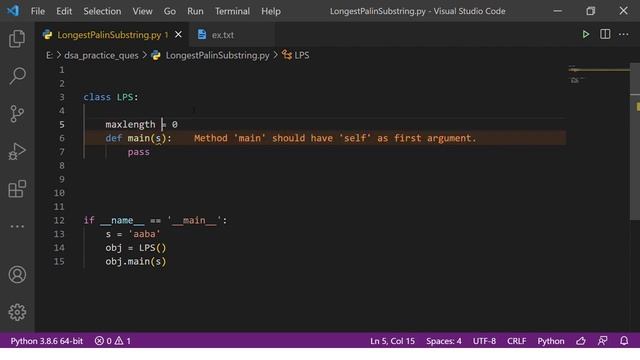Click the VS Code logo icon
640x360 pixels.
(13, 11)
